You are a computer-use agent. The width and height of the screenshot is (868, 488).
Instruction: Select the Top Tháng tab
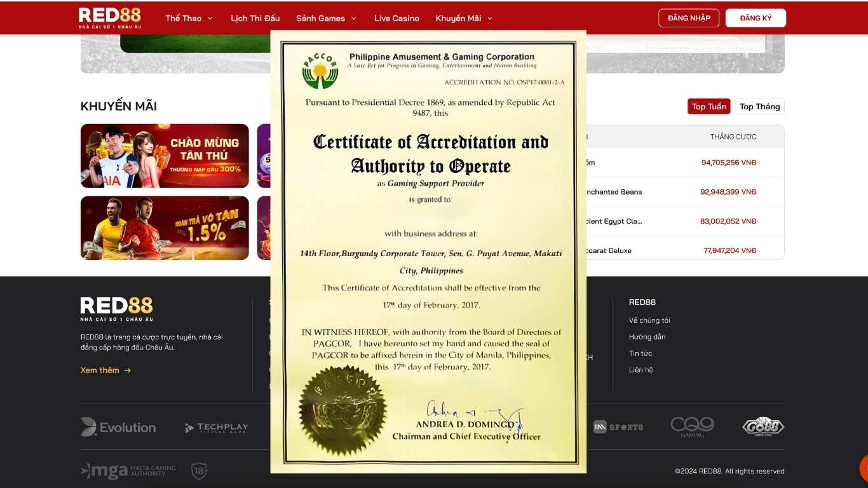759,106
